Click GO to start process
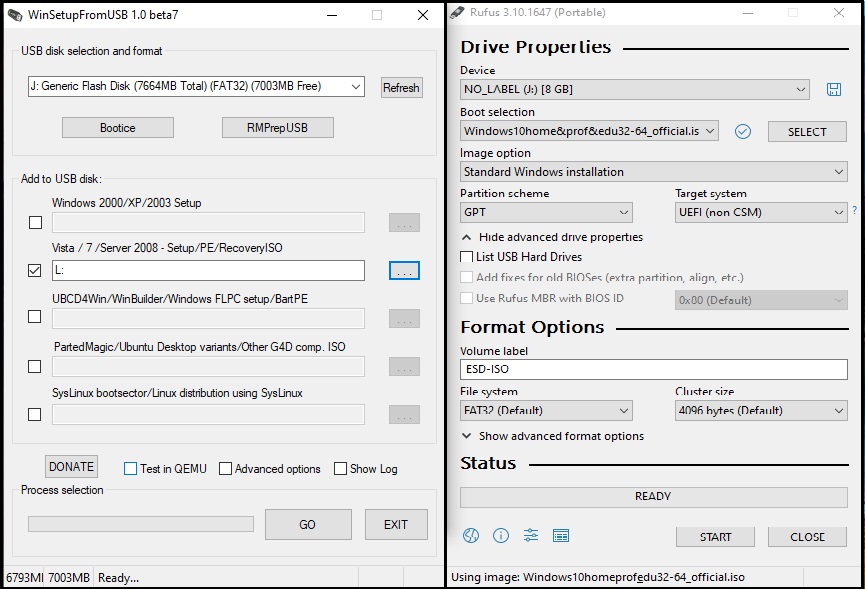This screenshot has height=590, width=865. point(308,524)
